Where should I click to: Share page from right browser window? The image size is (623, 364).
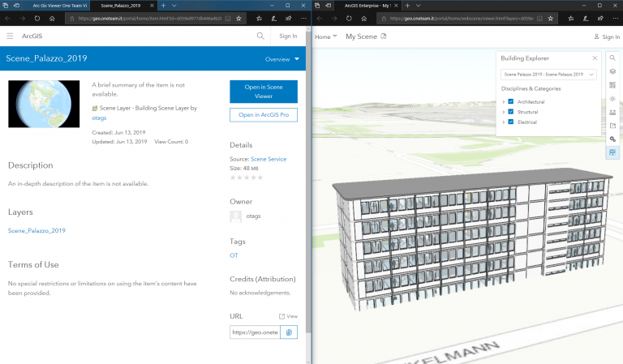tap(600, 19)
